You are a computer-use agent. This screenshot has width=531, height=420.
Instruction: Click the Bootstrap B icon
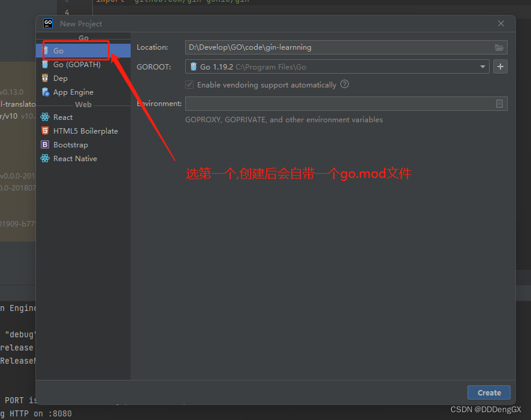click(45, 144)
